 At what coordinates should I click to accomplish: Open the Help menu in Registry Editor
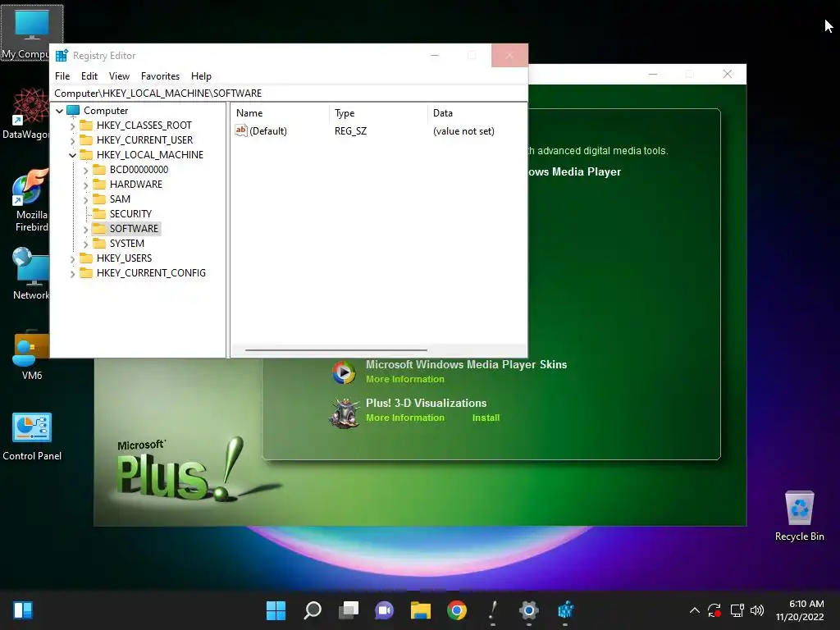(x=201, y=76)
